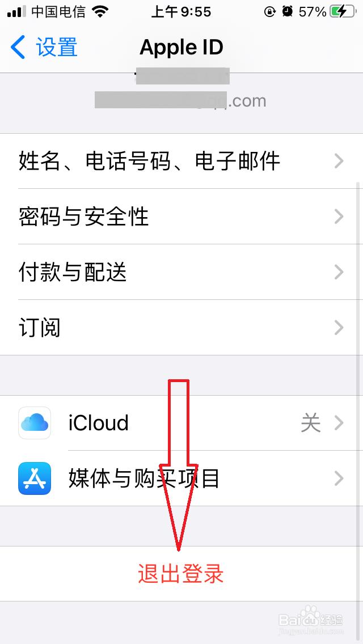This screenshot has width=363, height=644.
Task: Tap the blue back chevron icon
Action: pyautogui.click(x=18, y=47)
